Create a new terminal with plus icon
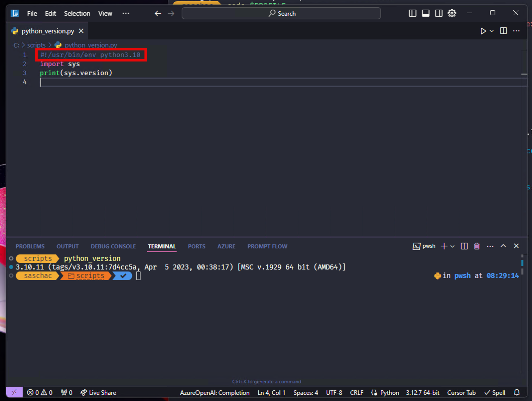 pos(444,246)
